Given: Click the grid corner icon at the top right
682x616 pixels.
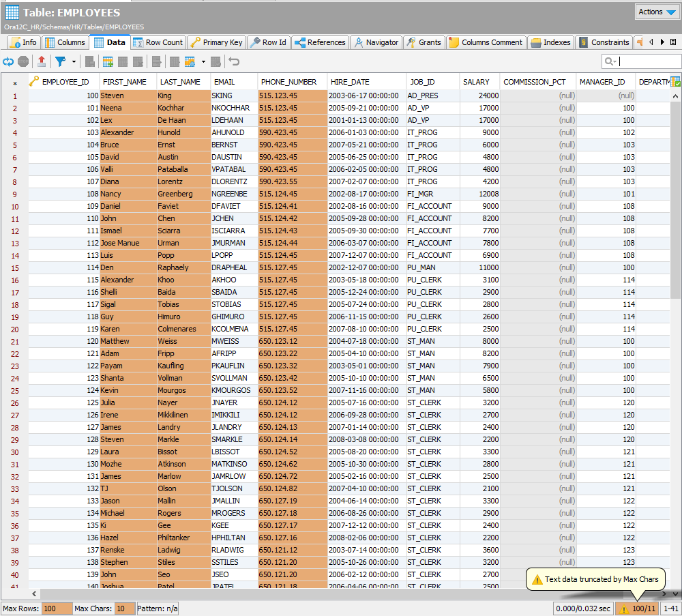Looking at the screenshot, I should [x=675, y=81].
